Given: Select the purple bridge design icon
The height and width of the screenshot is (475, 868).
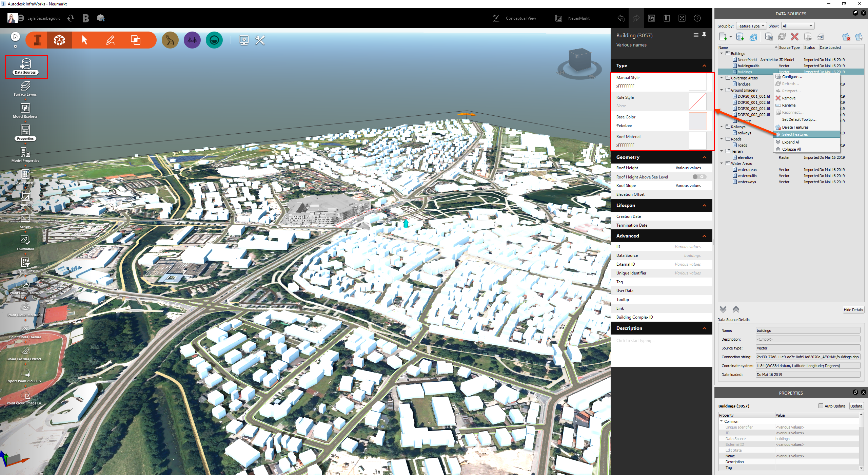Looking at the screenshot, I should click(192, 40).
